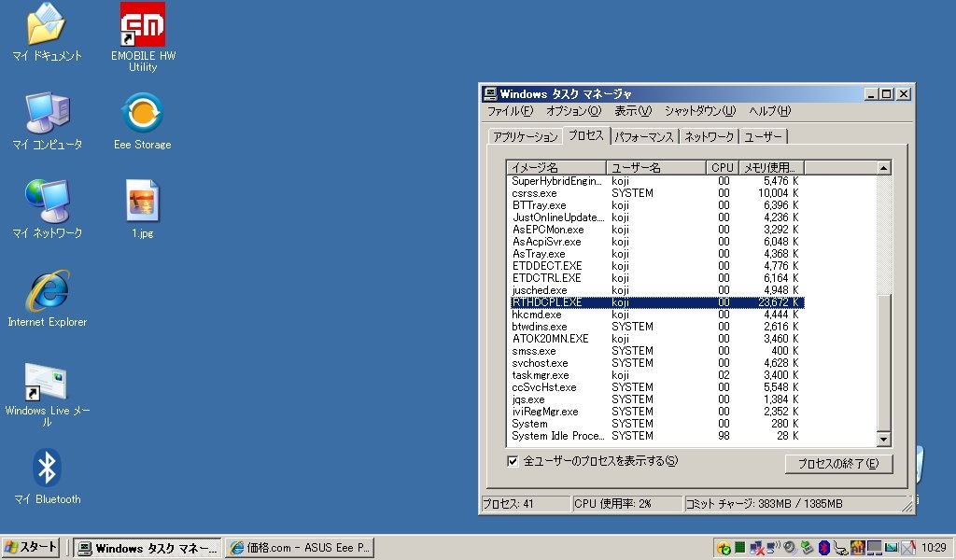The width and height of the screenshot is (956, 560).
Task: Open the ヘルプ(H) menu
Action: point(769,111)
